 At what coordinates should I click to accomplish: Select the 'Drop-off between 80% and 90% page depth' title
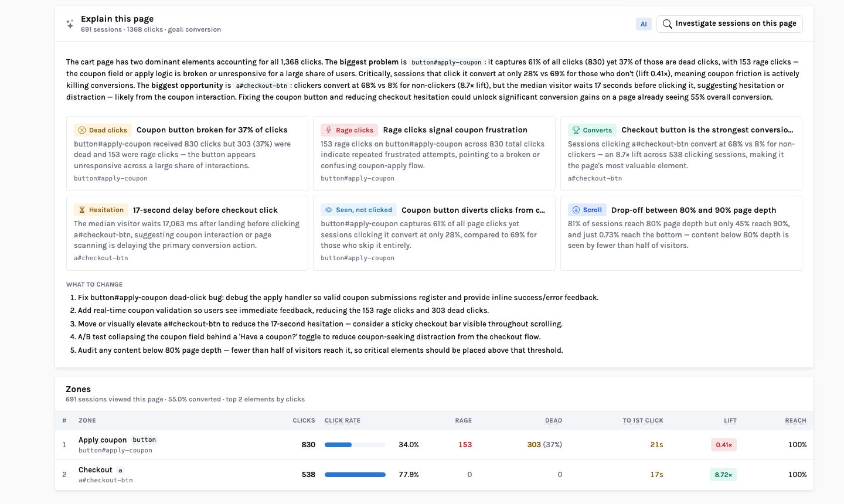pyautogui.click(x=694, y=210)
